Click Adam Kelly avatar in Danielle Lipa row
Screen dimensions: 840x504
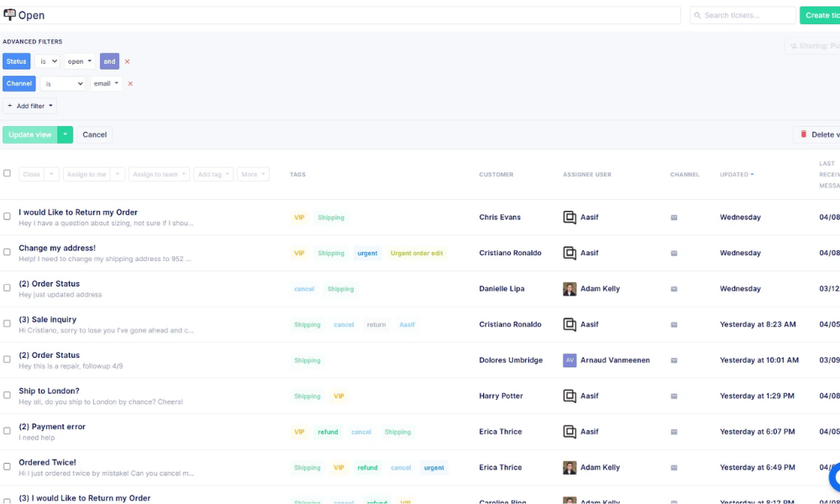coord(570,289)
